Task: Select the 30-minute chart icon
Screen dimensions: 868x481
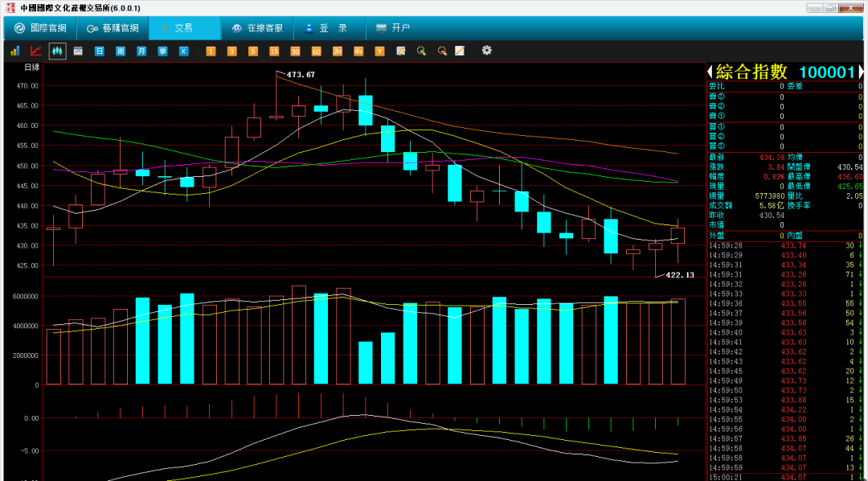Action: click(295, 51)
